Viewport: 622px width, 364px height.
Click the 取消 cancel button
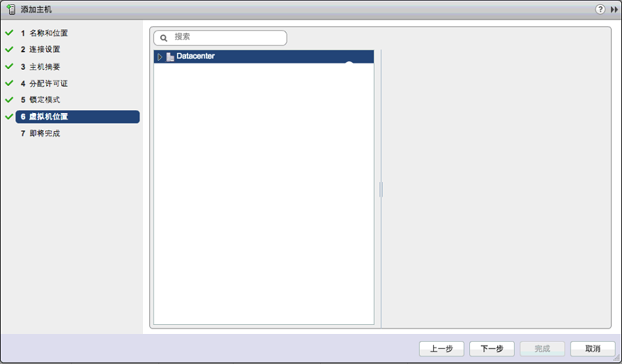(x=593, y=349)
